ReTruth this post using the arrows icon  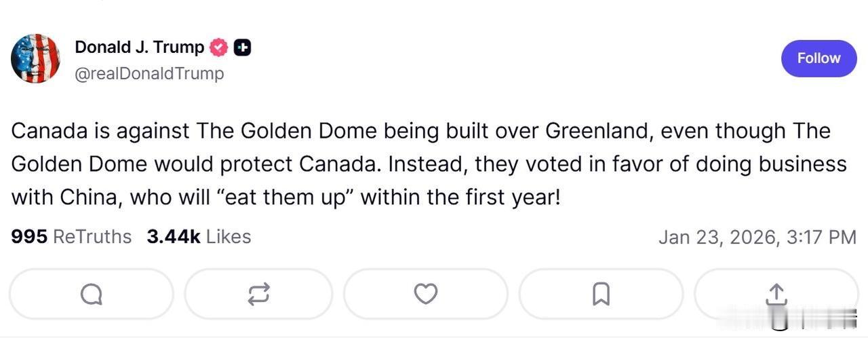point(258,294)
